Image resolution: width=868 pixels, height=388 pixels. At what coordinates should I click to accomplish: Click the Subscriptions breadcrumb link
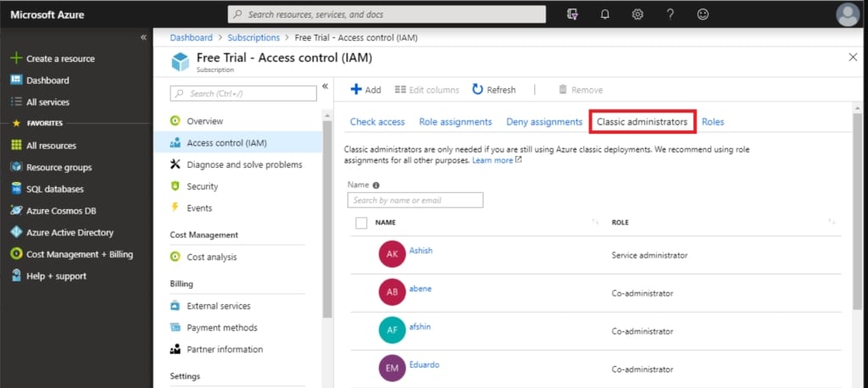[x=253, y=37]
